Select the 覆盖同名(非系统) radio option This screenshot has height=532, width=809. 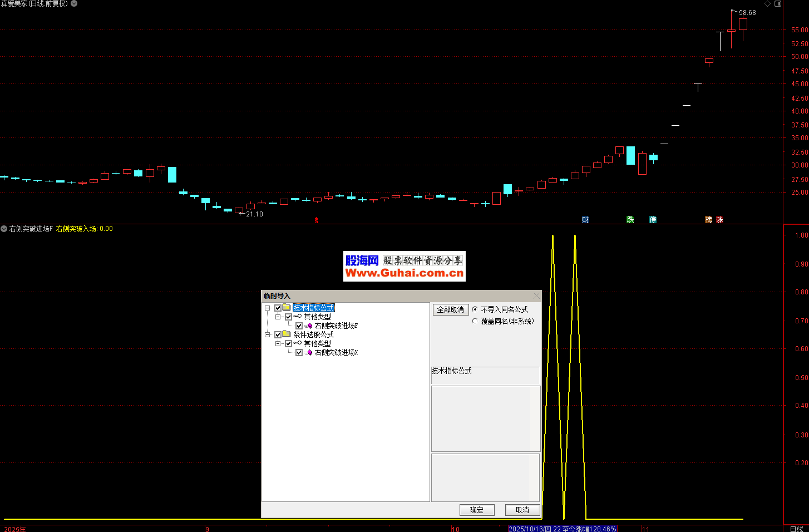click(x=475, y=321)
